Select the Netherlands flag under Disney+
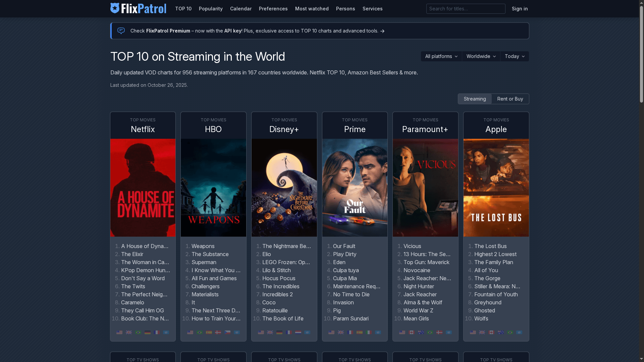This screenshot has height=362, width=644. click(298, 333)
